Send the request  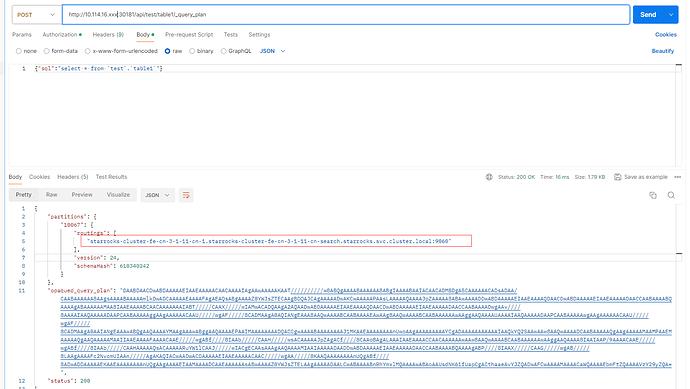[648, 15]
